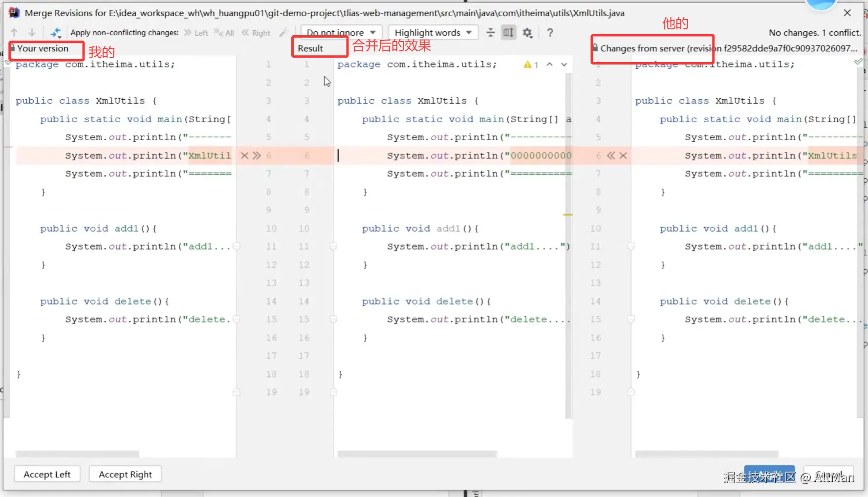
Task: Toggle fold marker at line 19 in left pane
Action: pyautogui.click(x=237, y=392)
